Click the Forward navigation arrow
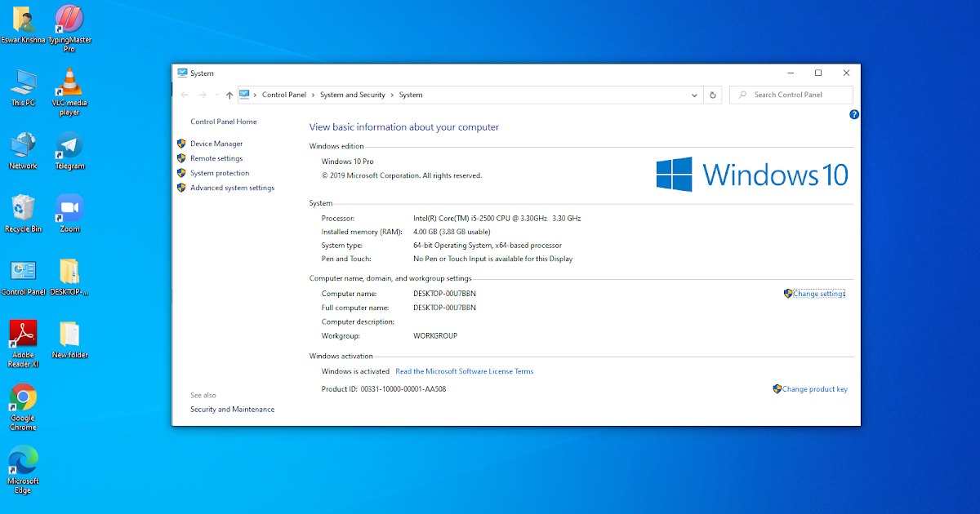Image resolution: width=980 pixels, height=514 pixels. click(x=203, y=95)
